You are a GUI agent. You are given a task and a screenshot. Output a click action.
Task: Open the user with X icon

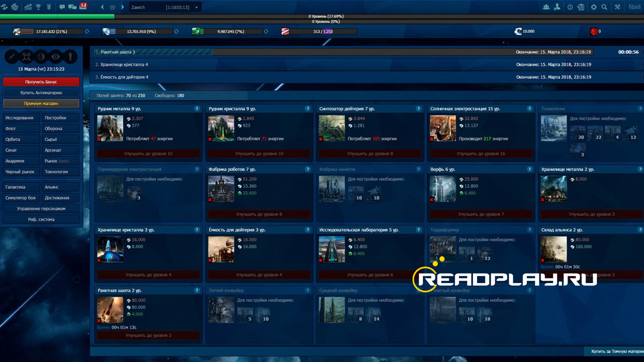(x=557, y=7)
